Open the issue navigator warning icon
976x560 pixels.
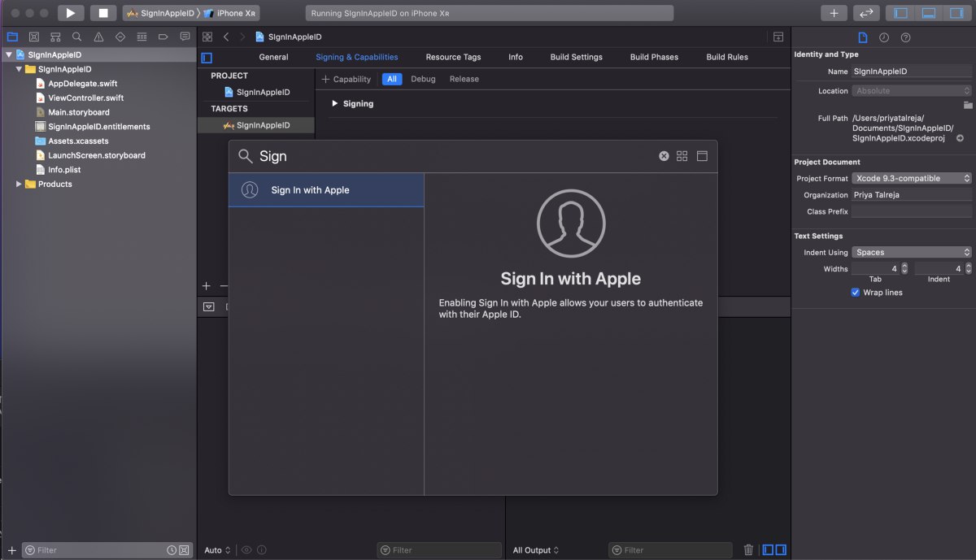(98, 37)
